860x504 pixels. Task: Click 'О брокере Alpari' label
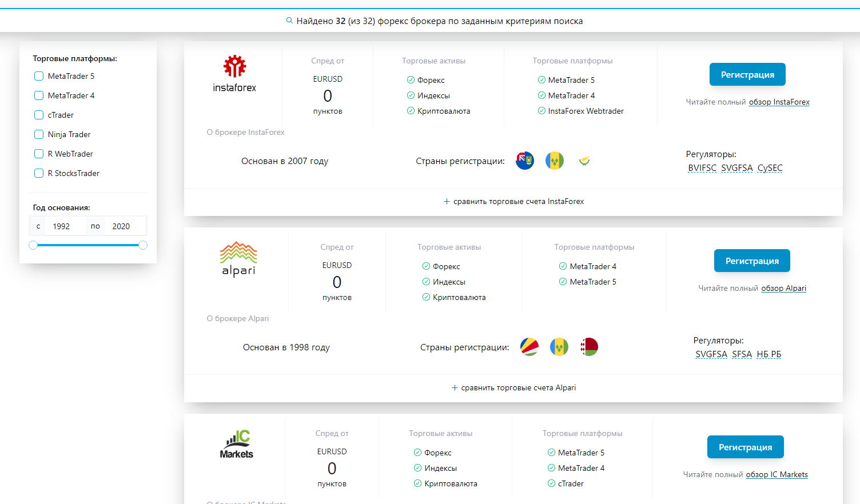[x=237, y=318]
